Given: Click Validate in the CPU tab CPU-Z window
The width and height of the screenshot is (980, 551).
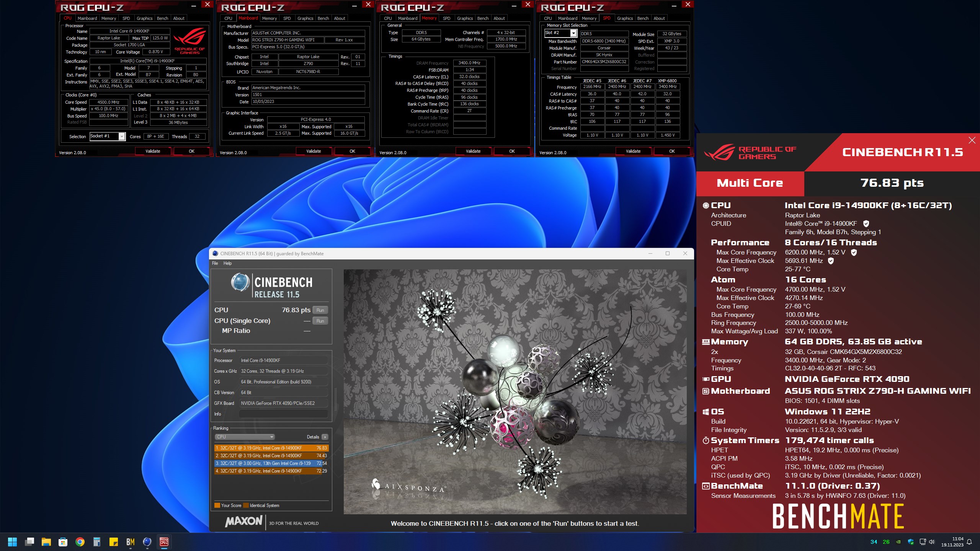Looking at the screenshot, I should (153, 151).
